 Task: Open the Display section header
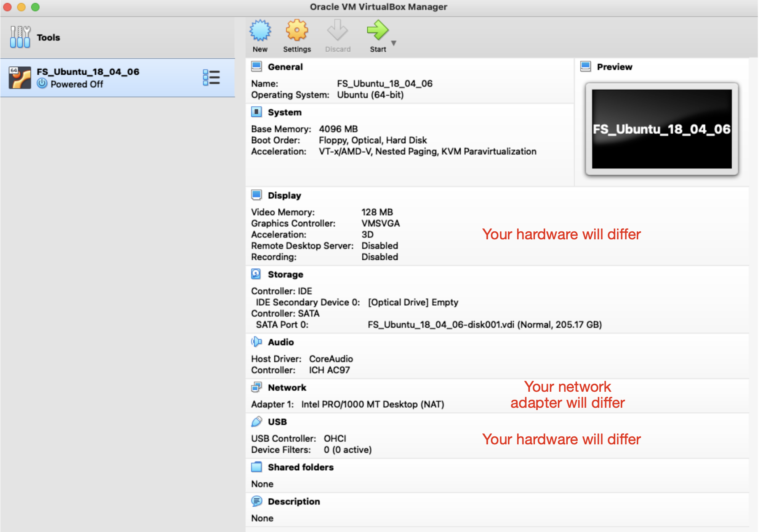pyautogui.click(x=284, y=195)
